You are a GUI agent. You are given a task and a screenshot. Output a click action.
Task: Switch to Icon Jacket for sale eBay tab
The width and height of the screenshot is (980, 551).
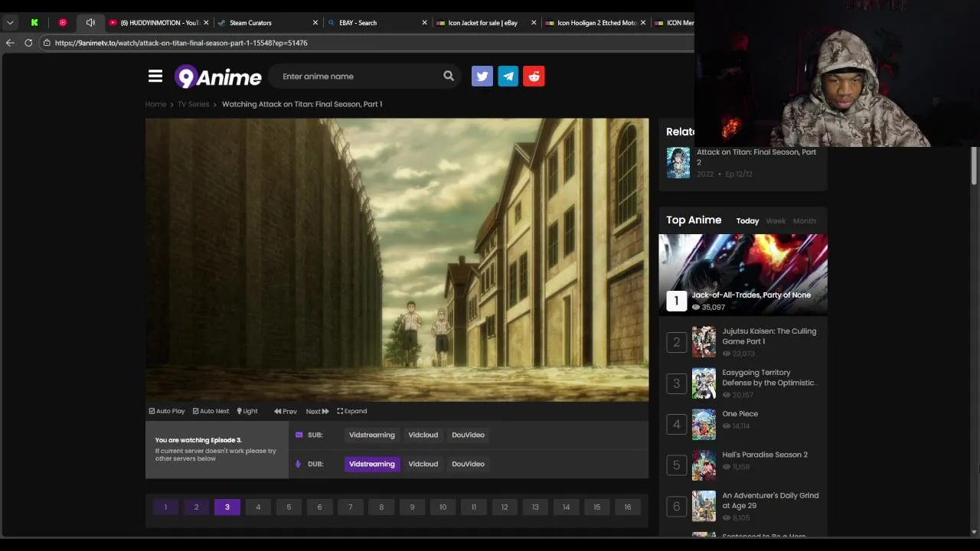click(483, 23)
